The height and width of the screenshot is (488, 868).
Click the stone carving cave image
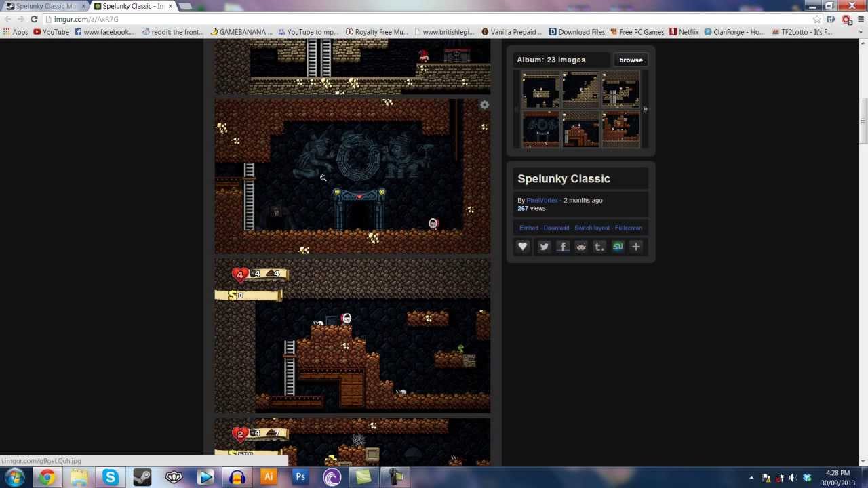coord(353,177)
